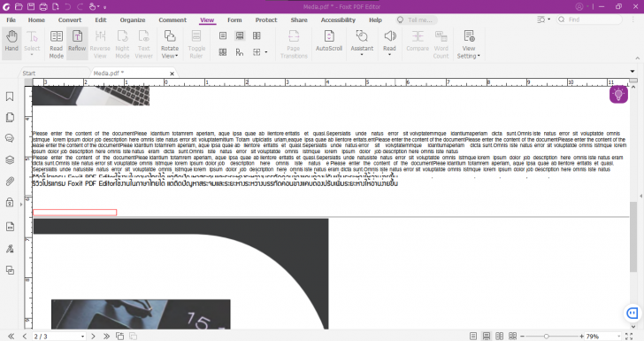The image size is (644, 341).
Task: Go to the last page
Action: (x=106, y=336)
